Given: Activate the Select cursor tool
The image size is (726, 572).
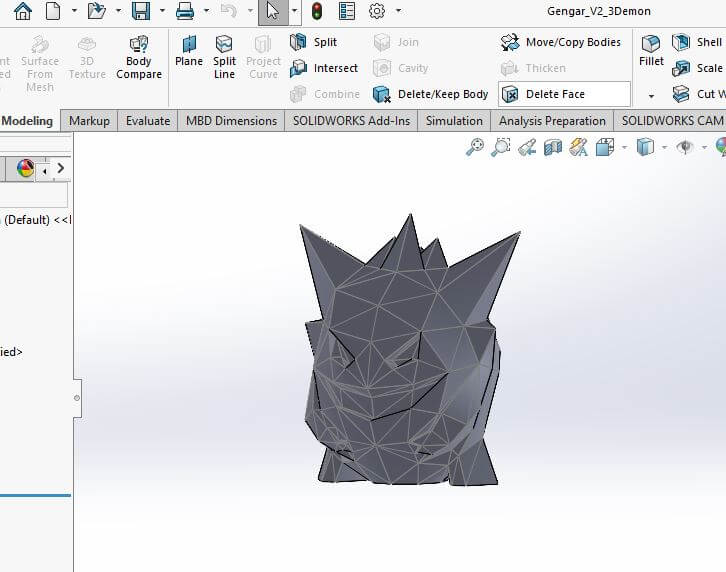Looking at the screenshot, I should coord(273,11).
